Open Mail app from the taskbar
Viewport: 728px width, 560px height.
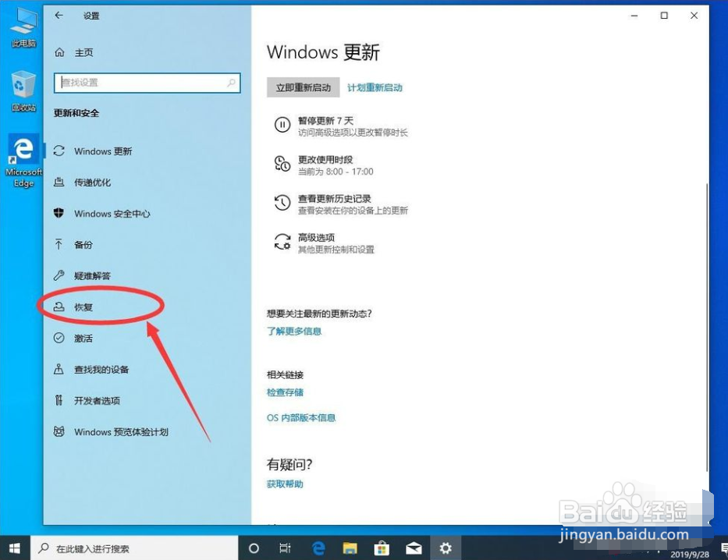pos(414,548)
